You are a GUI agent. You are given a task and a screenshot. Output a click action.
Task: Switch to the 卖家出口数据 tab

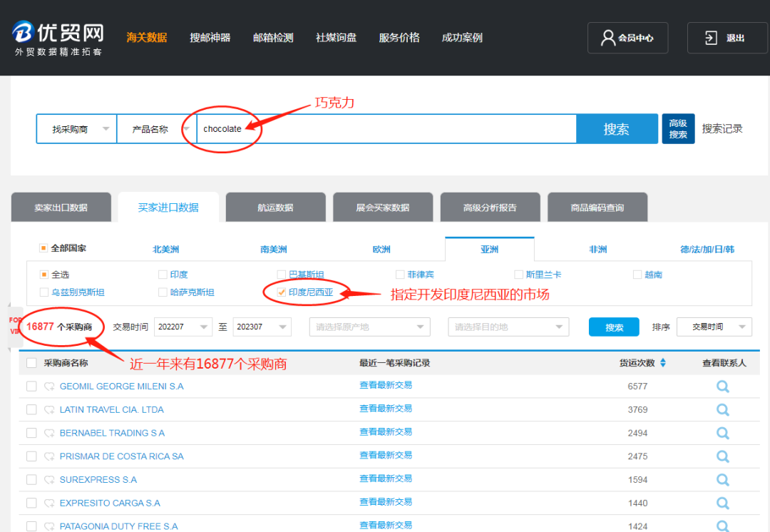pos(61,208)
